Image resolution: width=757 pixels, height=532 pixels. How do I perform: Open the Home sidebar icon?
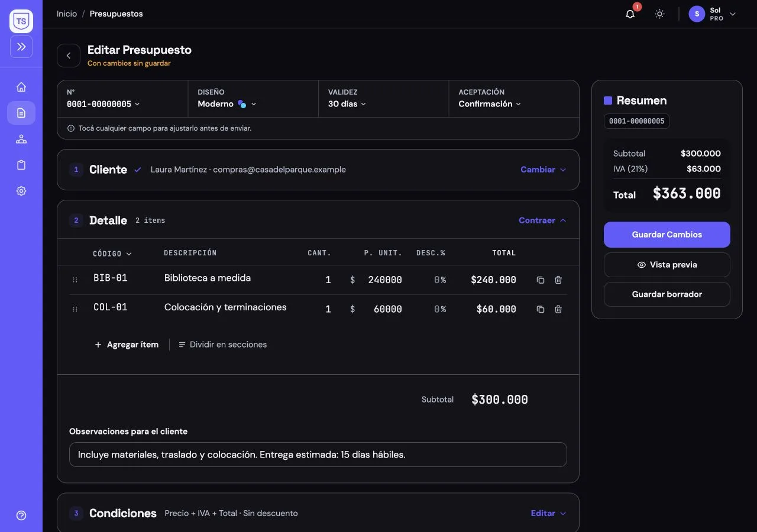[x=21, y=87]
